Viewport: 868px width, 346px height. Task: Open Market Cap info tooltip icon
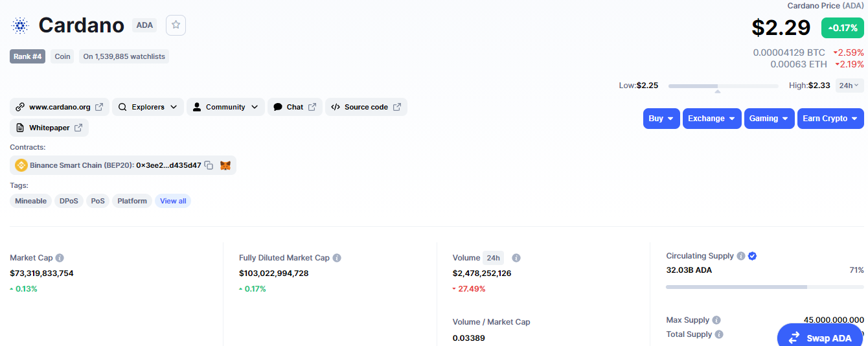(x=60, y=258)
